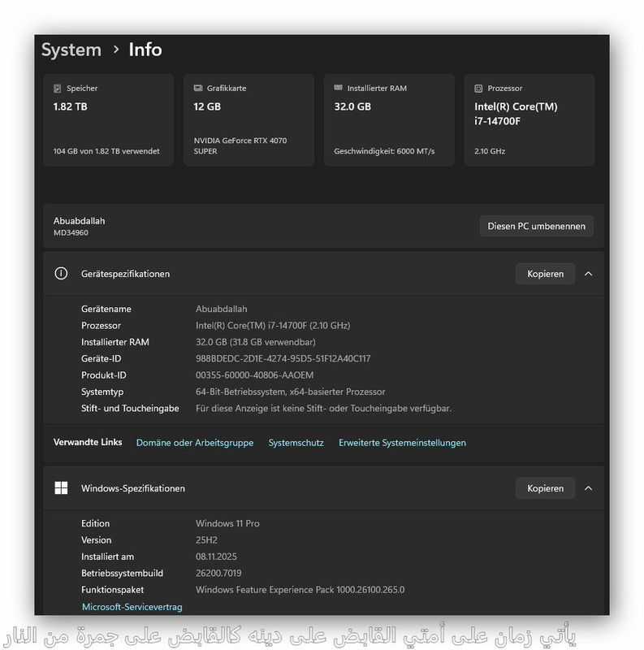644x650 pixels.
Task: Open the Prozessor i7-14700F card
Action: click(x=529, y=119)
